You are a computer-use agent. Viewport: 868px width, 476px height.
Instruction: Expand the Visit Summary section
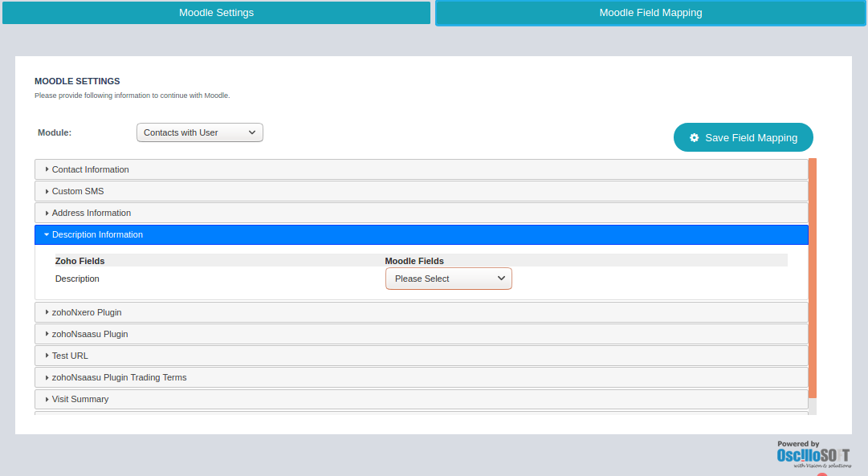(422, 399)
